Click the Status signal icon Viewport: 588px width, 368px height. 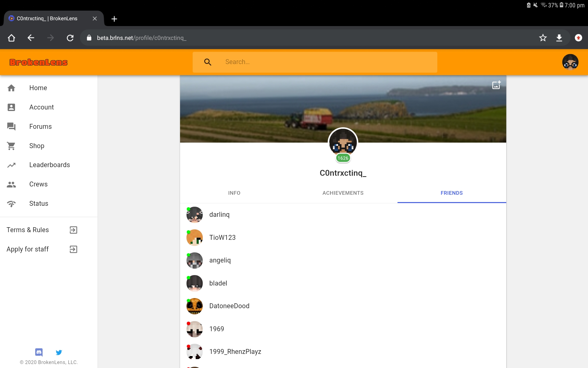(x=11, y=204)
